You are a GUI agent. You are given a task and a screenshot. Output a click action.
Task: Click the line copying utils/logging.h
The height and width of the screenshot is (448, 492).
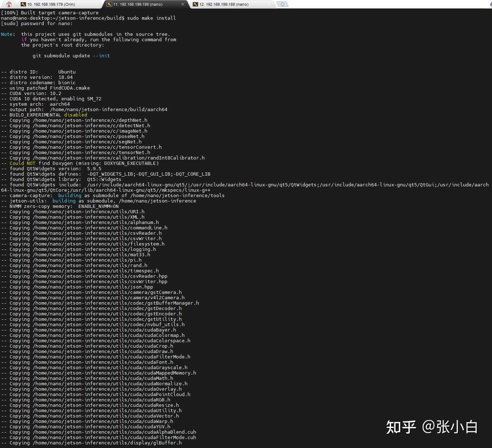(x=79, y=249)
